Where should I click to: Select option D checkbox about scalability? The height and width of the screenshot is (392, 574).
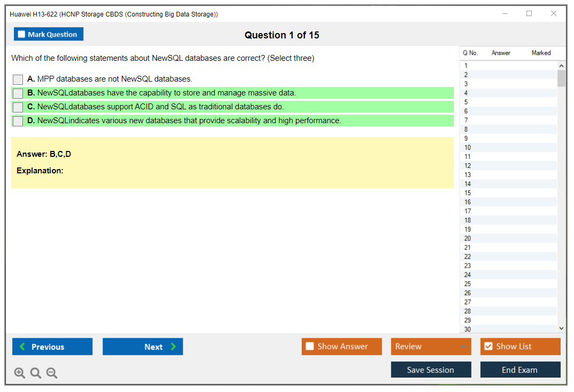pos(18,121)
